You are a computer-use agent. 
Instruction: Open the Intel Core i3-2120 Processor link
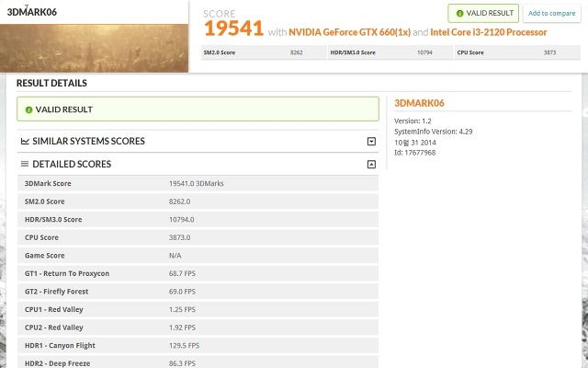pyautogui.click(x=488, y=32)
